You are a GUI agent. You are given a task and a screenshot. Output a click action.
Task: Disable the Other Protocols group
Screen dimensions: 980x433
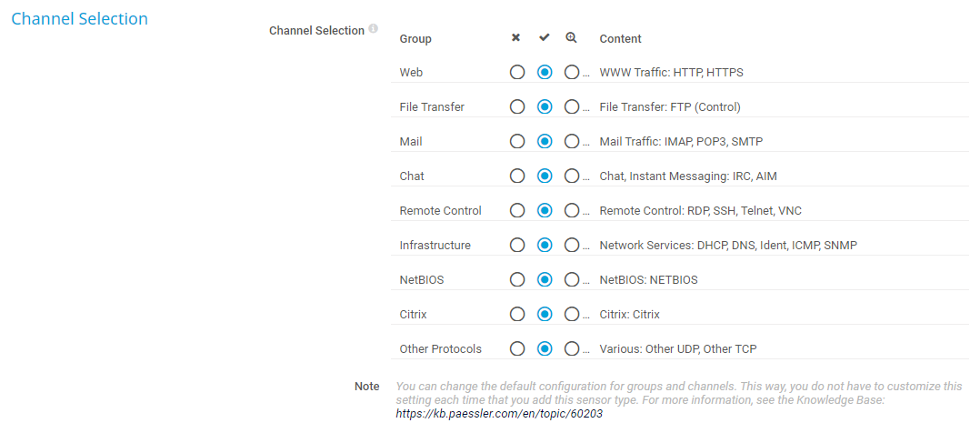tap(517, 349)
